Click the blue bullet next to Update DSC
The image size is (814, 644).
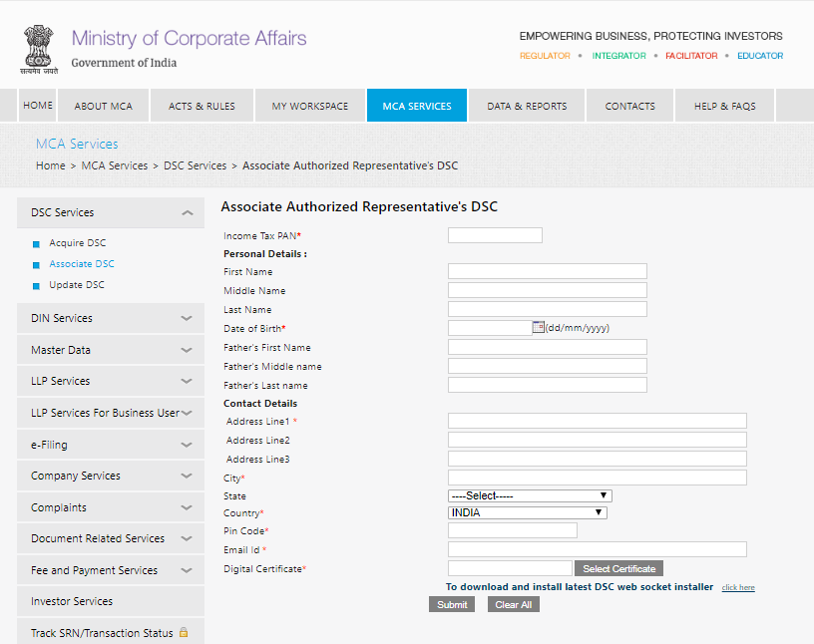pos(36,286)
